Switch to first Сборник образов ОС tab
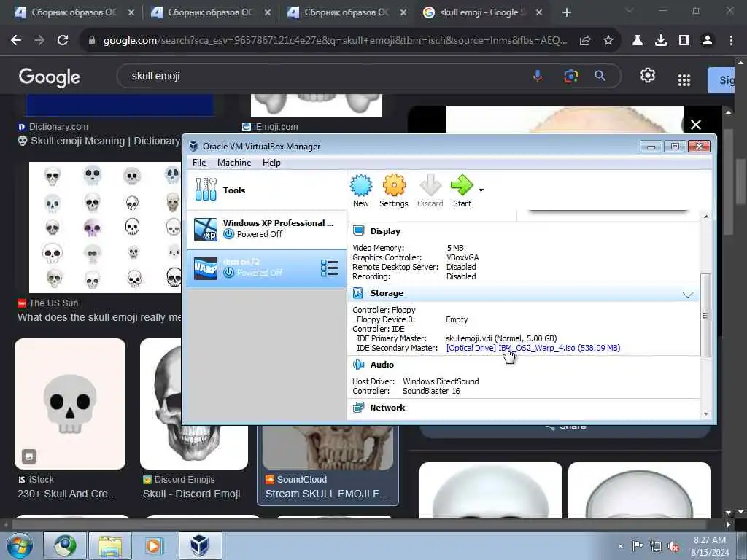747x560 pixels. click(x=74, y=12)
